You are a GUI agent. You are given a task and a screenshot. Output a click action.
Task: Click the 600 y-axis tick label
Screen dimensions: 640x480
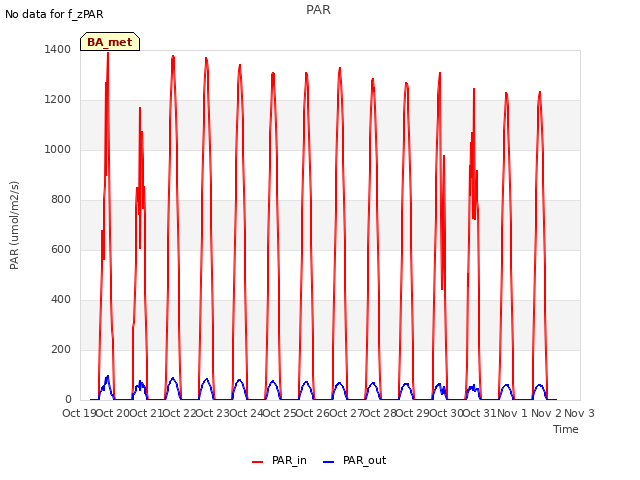pos(61,250)
